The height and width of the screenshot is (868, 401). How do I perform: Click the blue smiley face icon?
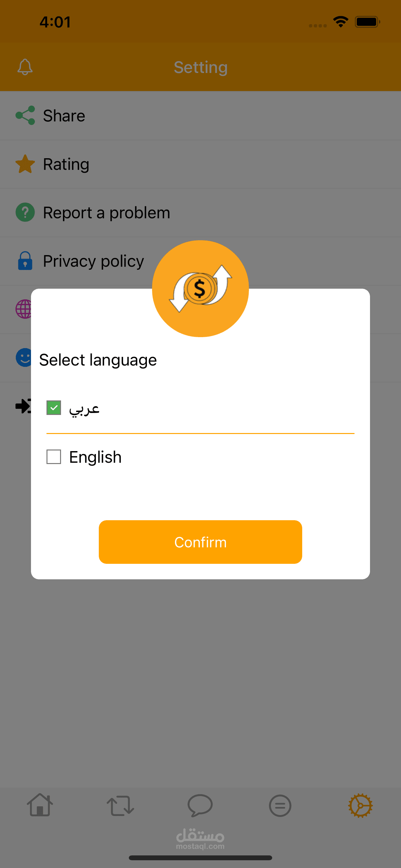pyautogui.click(x=24, y=357)
